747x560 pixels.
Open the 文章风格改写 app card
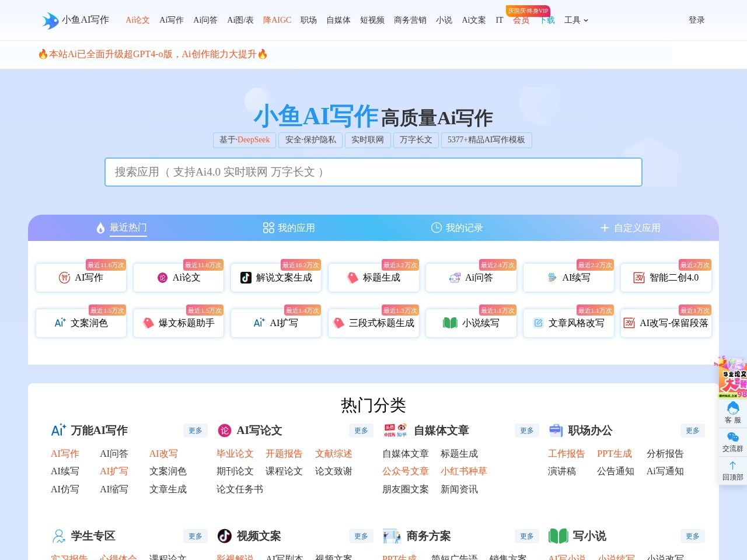click(568, 323)
